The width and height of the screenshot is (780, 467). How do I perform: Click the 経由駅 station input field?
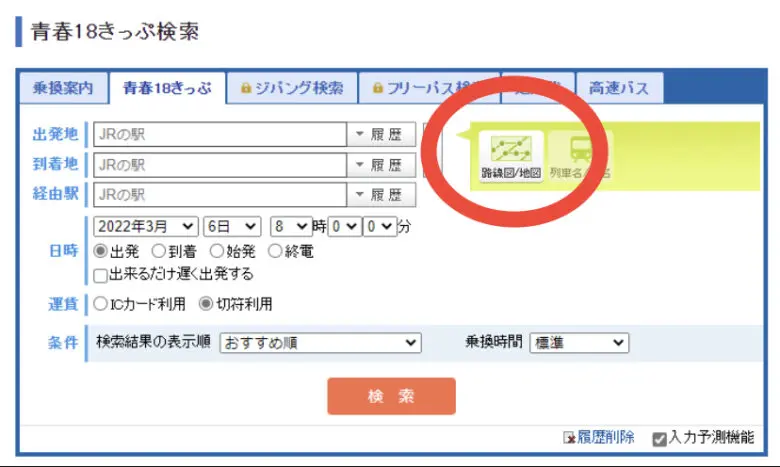pyautogui.click(x=220, y=194)
